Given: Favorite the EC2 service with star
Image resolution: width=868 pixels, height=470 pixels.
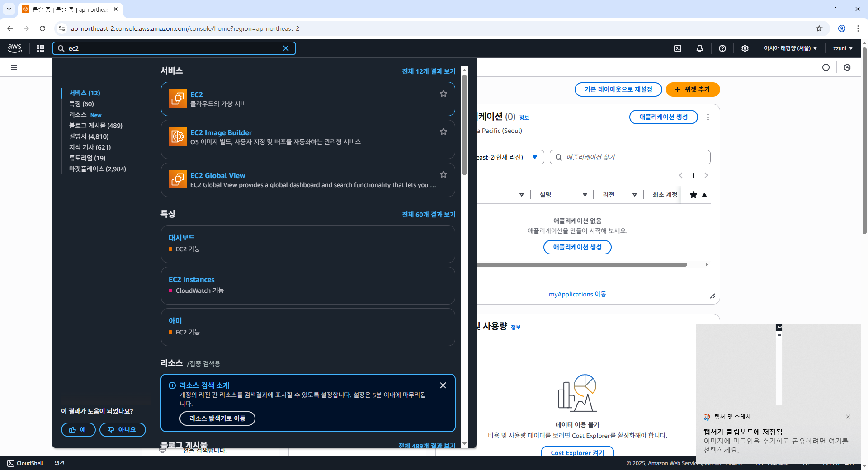Looking at the screenshot, I should click(443, 94).
